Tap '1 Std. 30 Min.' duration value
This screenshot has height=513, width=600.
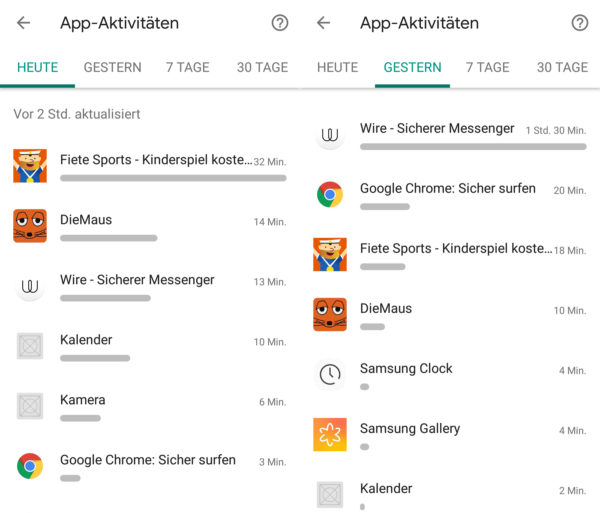[556, 130]
